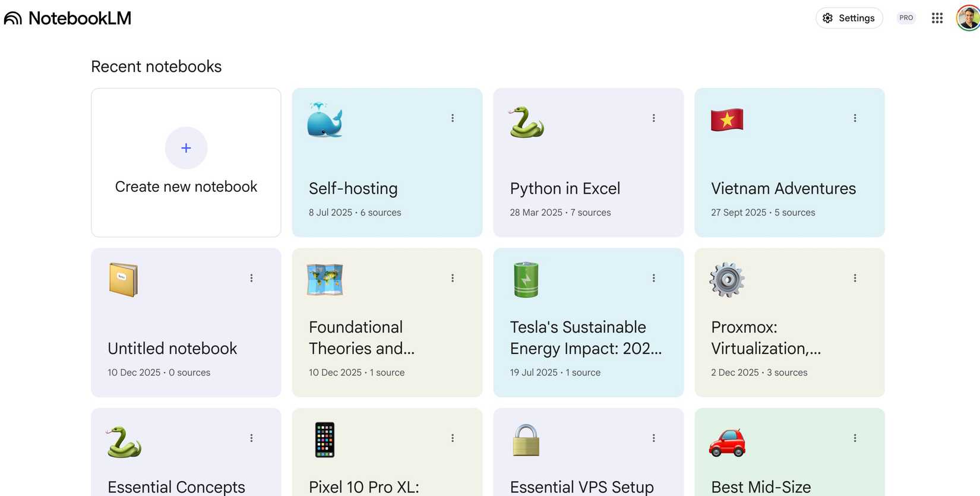Select the Foundational Theories notebook card

387,337
